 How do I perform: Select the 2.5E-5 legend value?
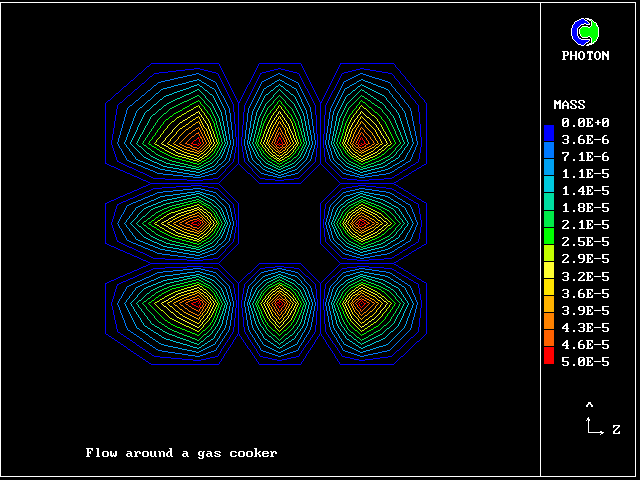(x=585, y=242)
